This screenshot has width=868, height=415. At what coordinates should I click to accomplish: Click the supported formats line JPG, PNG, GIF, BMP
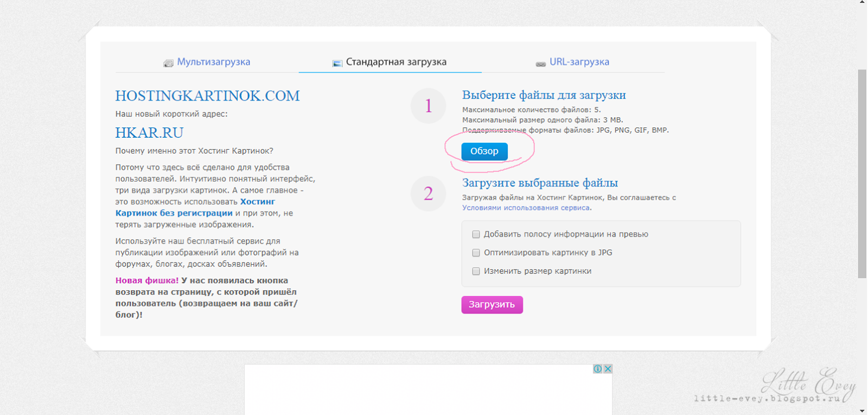tap(565, 130)
